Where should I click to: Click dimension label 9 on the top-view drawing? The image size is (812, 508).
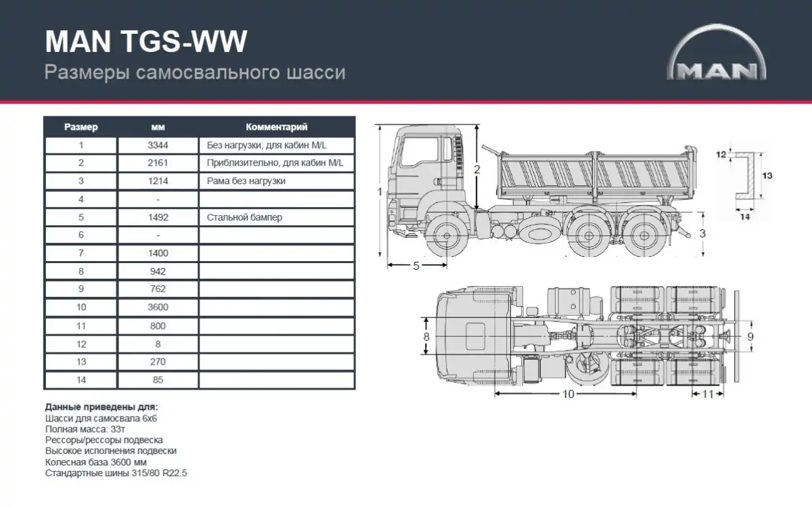751,336
